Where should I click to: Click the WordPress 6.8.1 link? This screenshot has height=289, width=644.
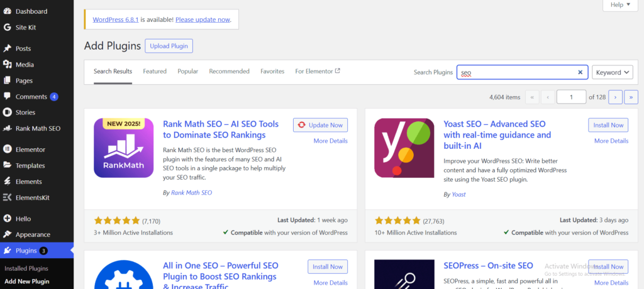116,19
